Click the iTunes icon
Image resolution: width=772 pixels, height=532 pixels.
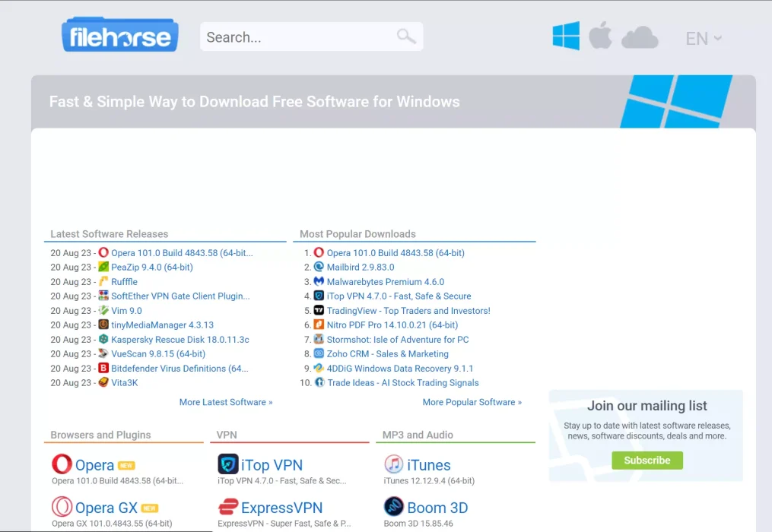point(394,464)
